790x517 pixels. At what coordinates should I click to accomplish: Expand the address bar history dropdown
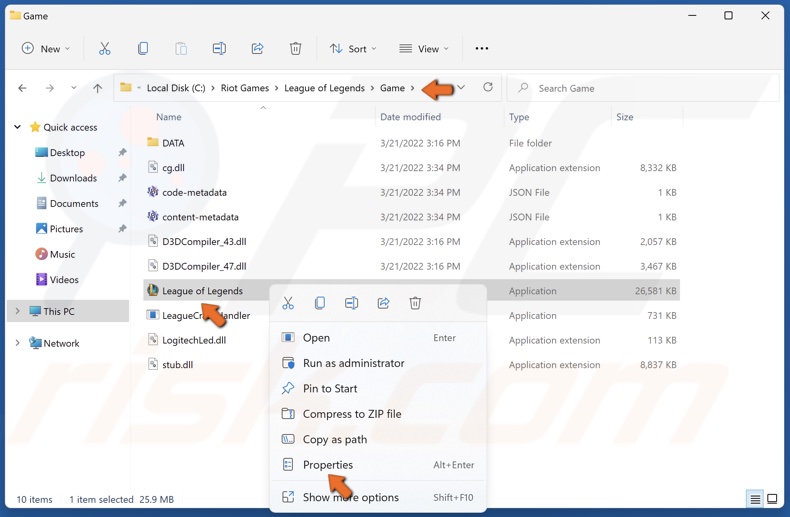[x=461, y=88]
